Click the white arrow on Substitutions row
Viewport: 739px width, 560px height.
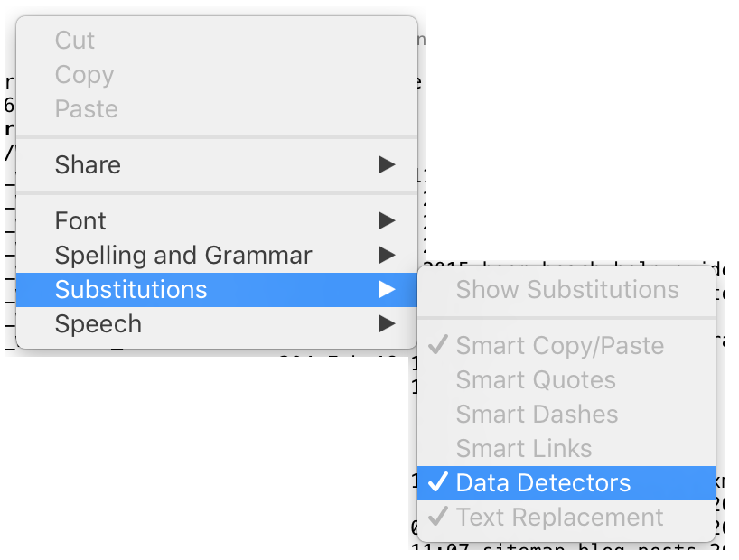pyautogui.click(x=387, y=289)
